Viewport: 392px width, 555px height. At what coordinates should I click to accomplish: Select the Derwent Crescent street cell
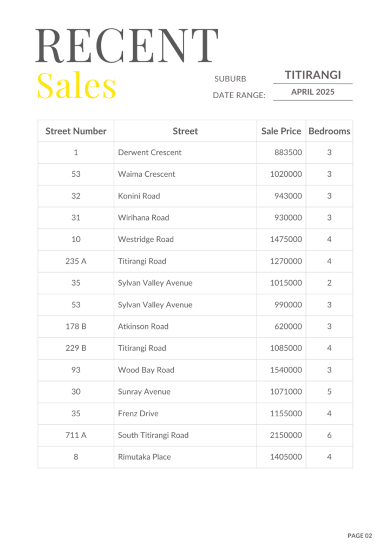[185, 152]
